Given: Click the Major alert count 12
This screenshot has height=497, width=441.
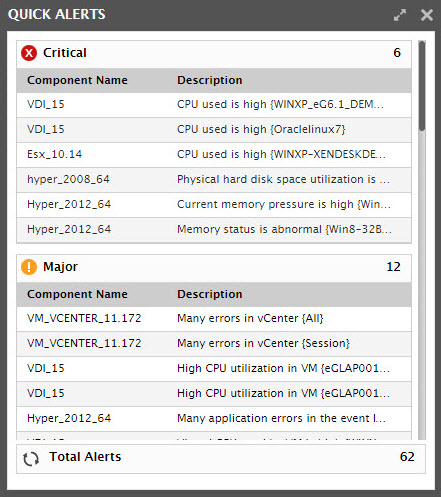Looking at the screenshot, I should [x=393, y=267].
